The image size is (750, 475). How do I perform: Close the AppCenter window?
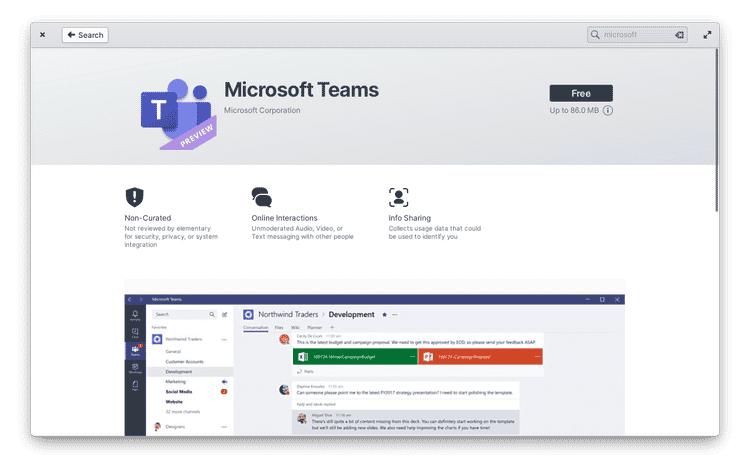[x=43, y=35]
